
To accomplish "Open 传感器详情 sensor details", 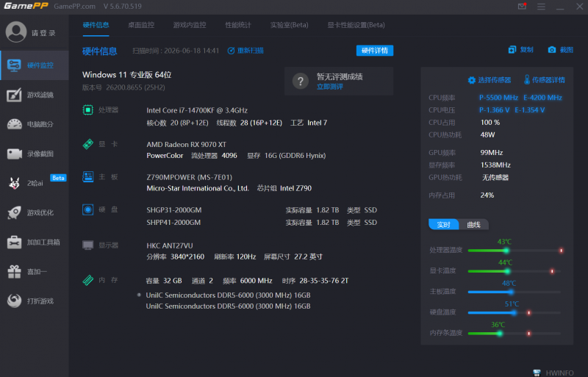I will point(545,80).
